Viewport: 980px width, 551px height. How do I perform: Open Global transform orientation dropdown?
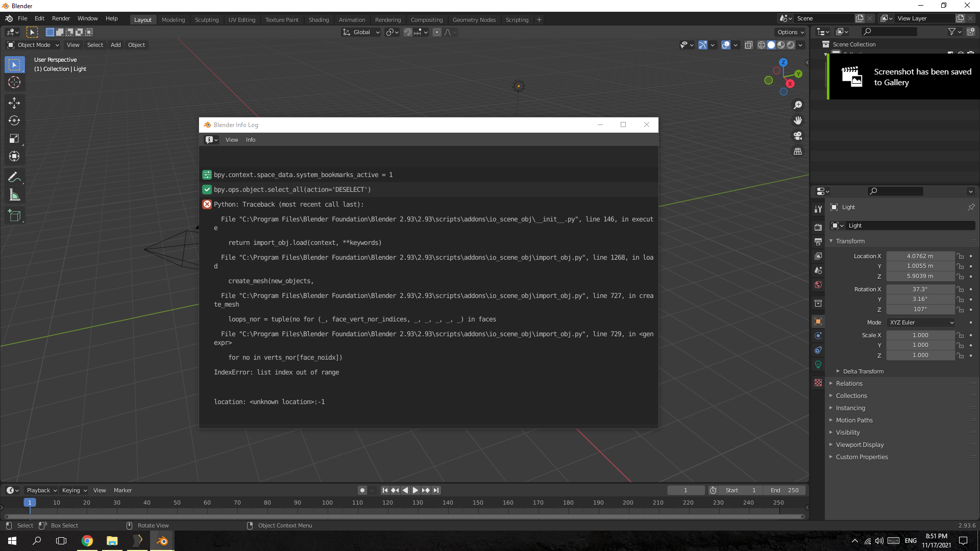pos(361,32)
